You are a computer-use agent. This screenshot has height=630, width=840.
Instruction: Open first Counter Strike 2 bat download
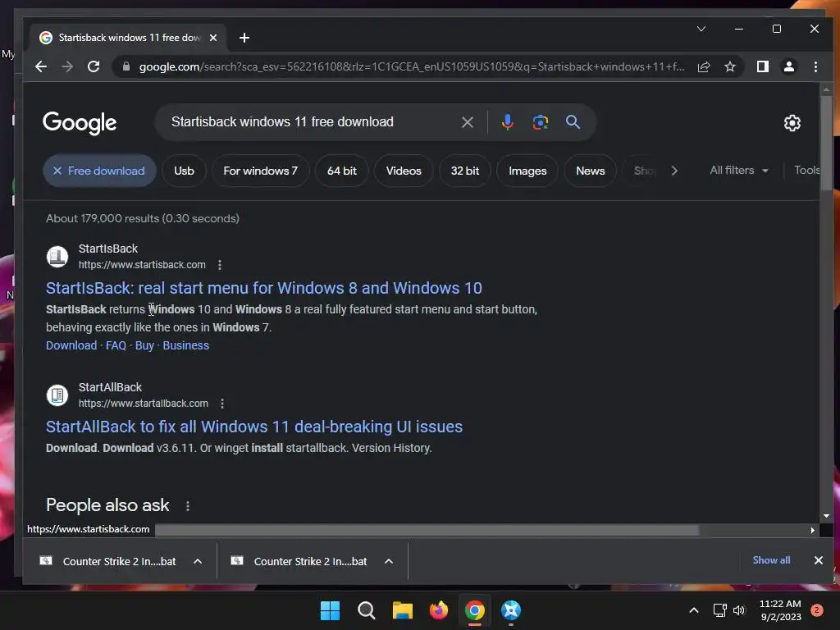107,561
